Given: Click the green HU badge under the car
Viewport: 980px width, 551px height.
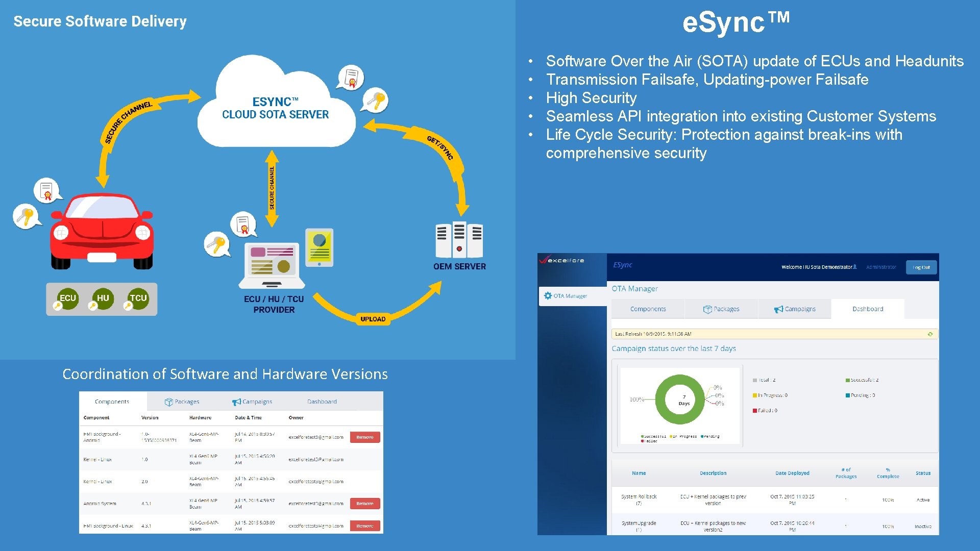Looking at the screenshot, I should tap(103, 298).
